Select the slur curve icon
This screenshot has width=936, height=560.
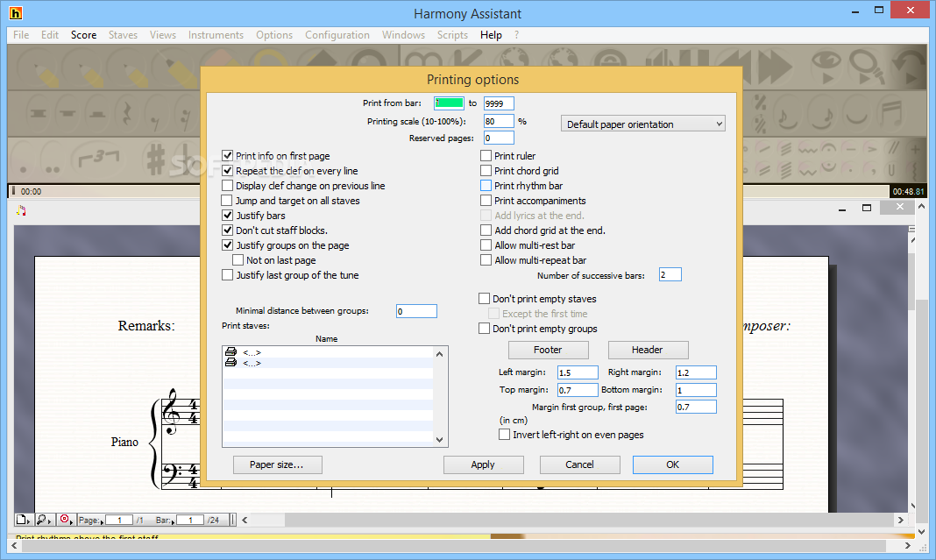(x=856, y=114)
